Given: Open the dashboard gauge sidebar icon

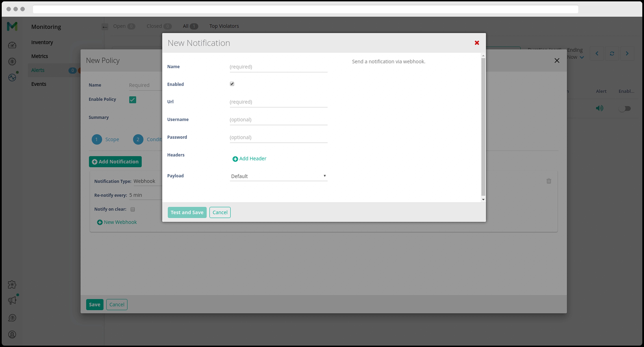Looking at the screenshot, I should pos(12,45).
